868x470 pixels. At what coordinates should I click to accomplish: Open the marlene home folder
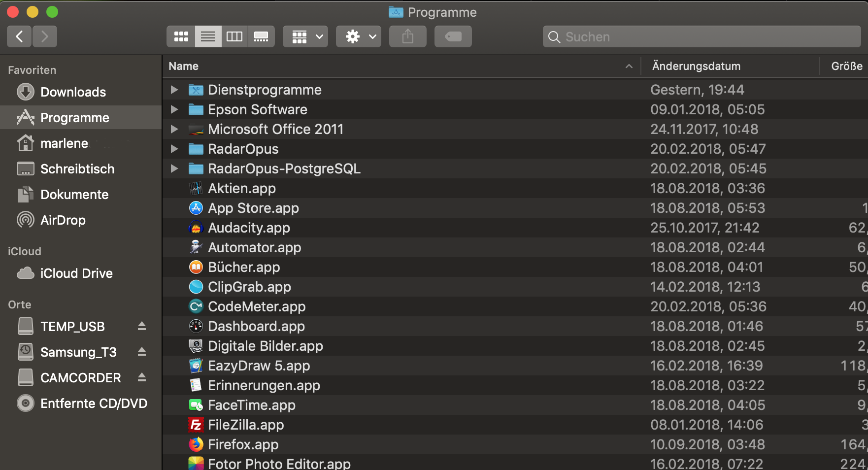coord(81,143)
